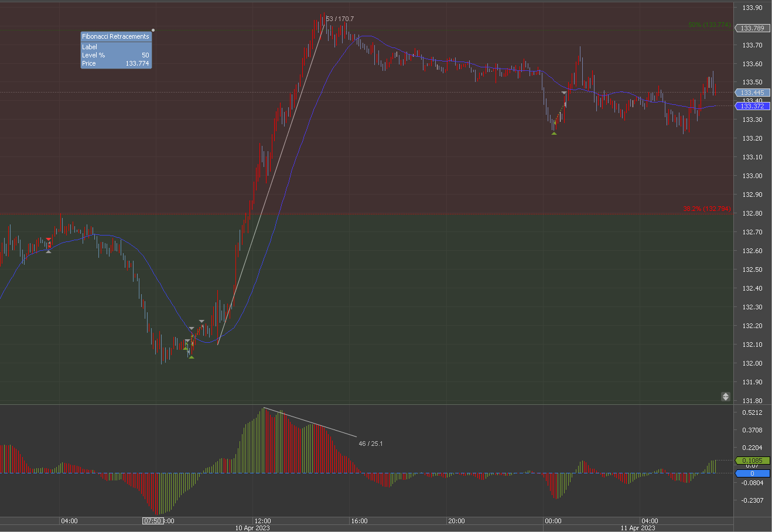Select the 38.2% (132.794) Fibonacci level label
772x532 pixels.
(x=706, y=209)
